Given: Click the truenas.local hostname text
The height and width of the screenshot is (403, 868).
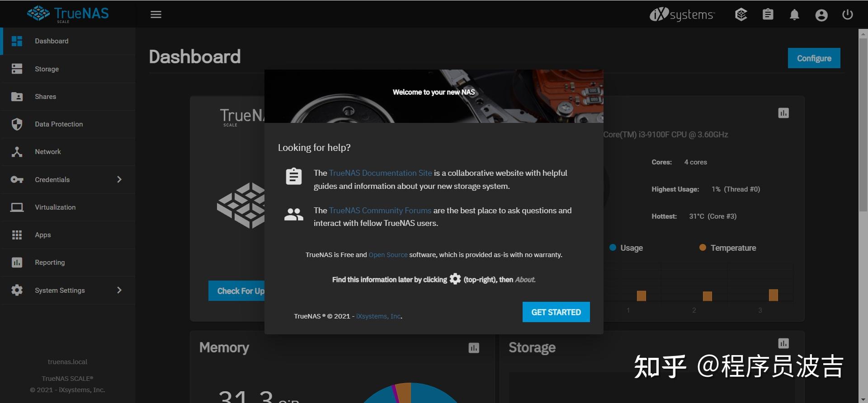Looking at the screenshot, I should (x=67, y=362).
